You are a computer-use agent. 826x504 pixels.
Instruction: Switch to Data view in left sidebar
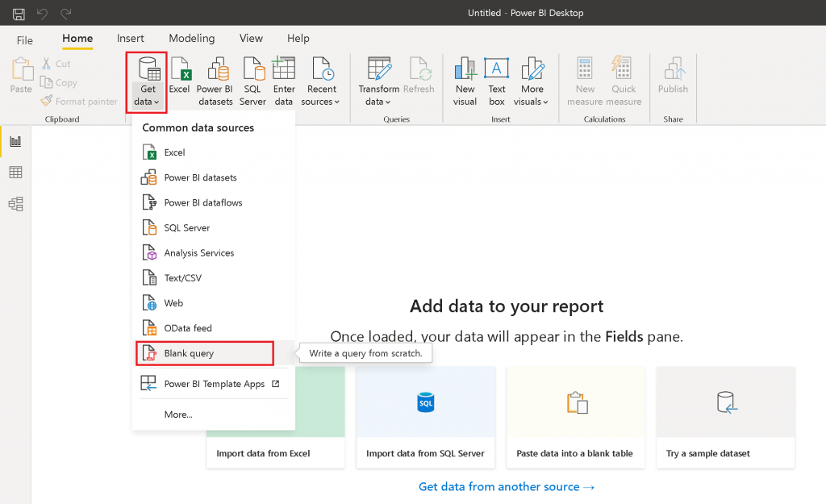(15, 173)
